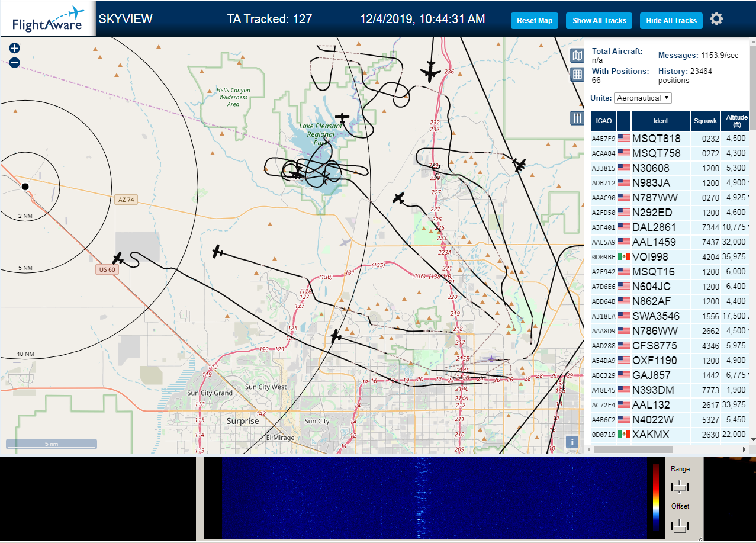The height and width of the screenshot is (543, 756).
Task: Click the map info 'i' button
Action: pos(572,442)
